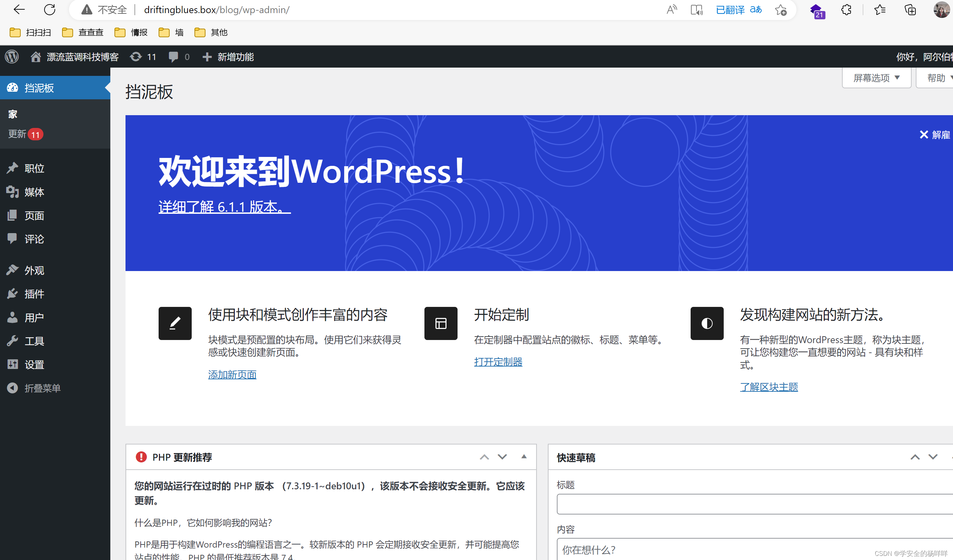Open the favorites list icon
The height and width of the screenshot is (560, 953).
[880, 10]
